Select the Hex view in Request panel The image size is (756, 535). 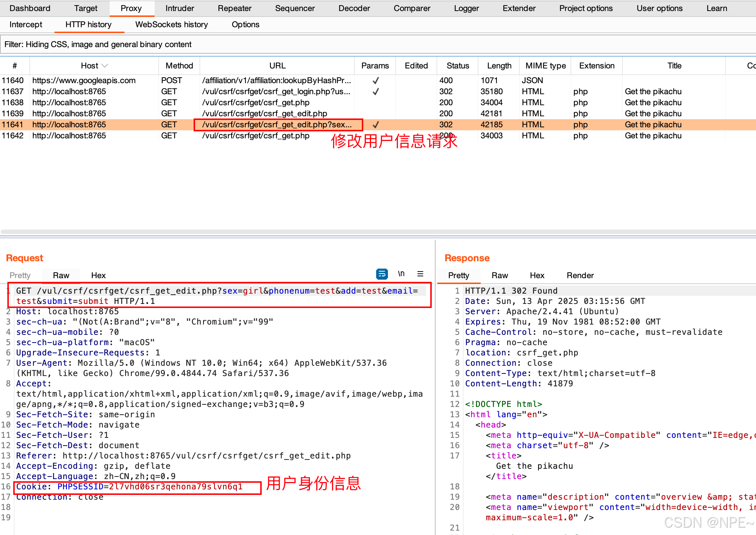point(98,275)
